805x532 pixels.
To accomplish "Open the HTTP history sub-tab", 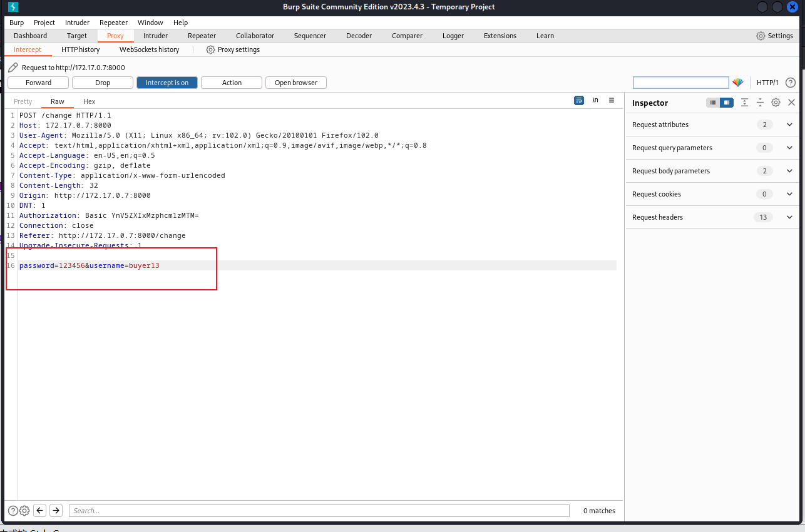I will pos(81,49).
